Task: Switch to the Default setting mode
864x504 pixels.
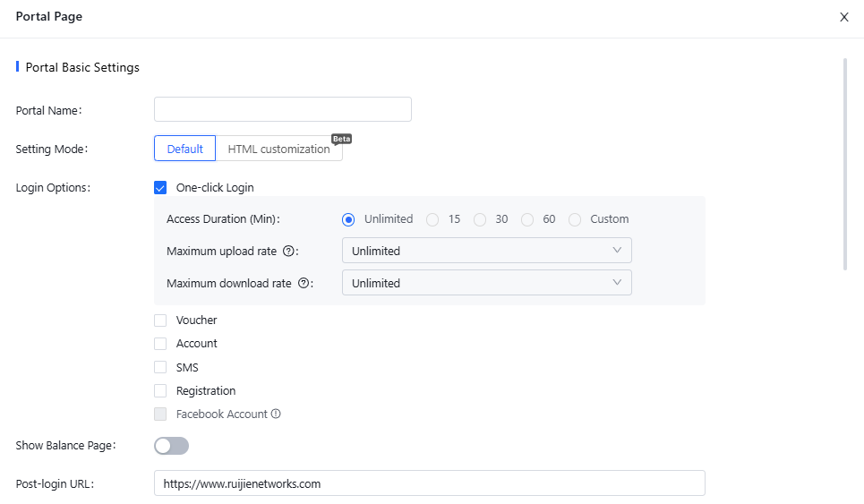Action: click(184, 149)
